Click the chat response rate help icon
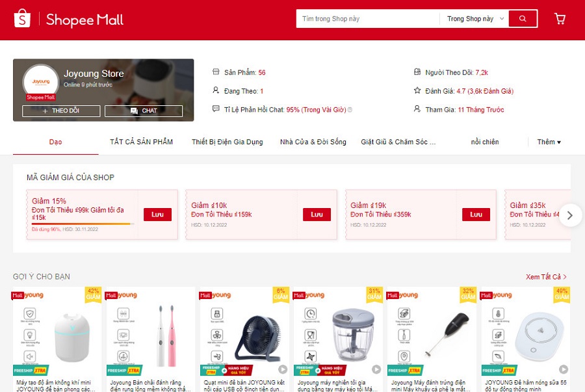The image size is (585, 392). point(350,110)
